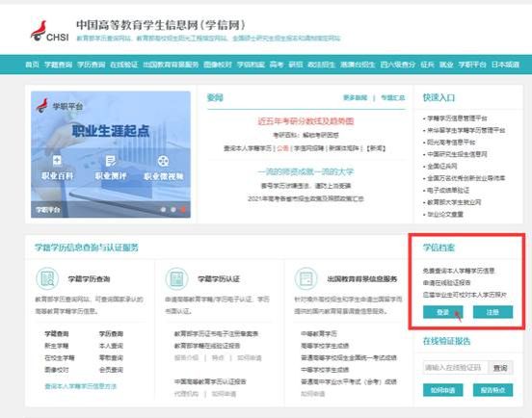Image resolution: width=532 pixels, height=418 pixels.
Task: Open 高等学校学生成绩 link
Action: coord(325,346)
